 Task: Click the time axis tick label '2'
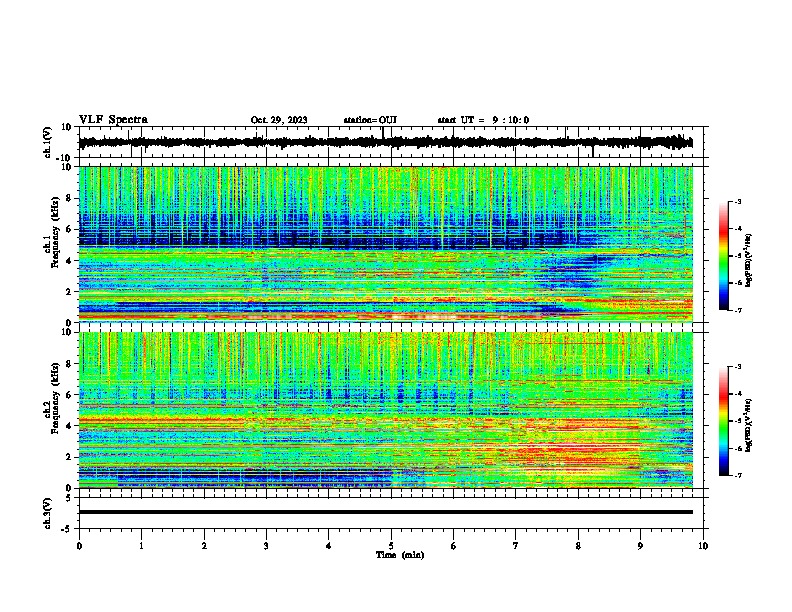coord(204,546)
